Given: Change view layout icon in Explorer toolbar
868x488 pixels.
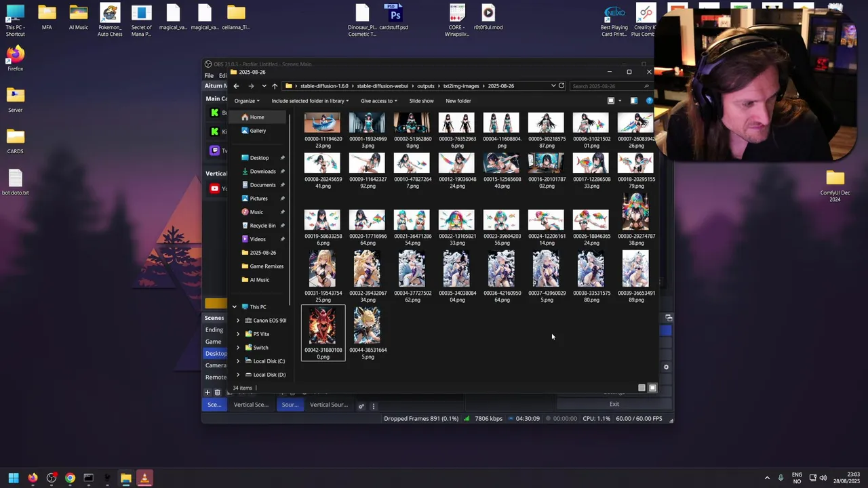Looking at the screenshot, I should click(611, 101).
